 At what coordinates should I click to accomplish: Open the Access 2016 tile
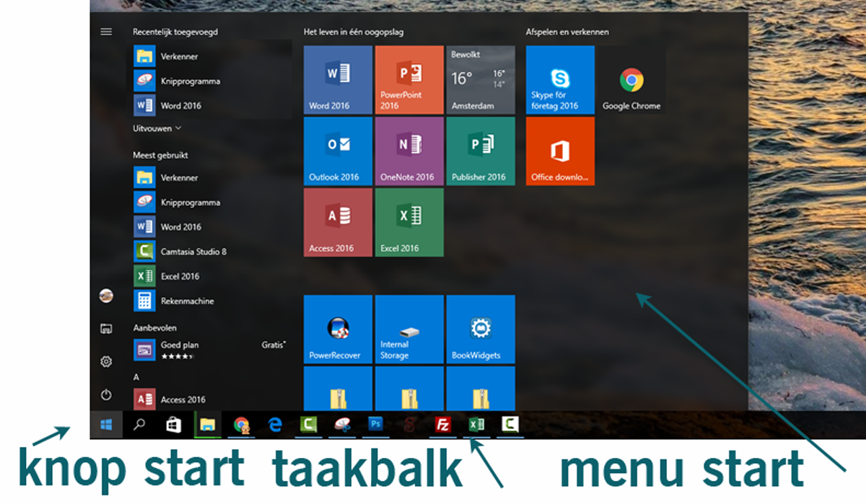tap(338, 222)
